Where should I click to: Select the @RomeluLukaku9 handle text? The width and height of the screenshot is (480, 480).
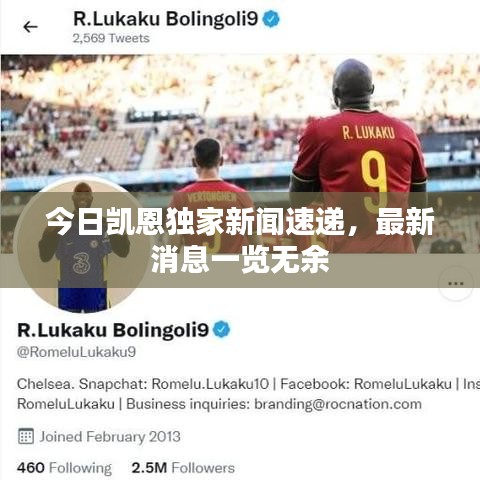(x=77, y=352)
